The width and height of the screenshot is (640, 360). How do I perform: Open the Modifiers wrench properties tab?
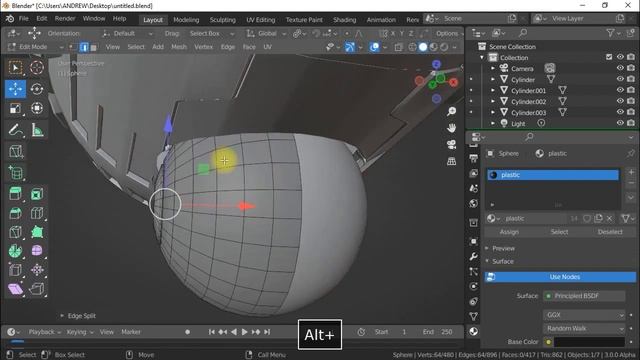point(473,256)
